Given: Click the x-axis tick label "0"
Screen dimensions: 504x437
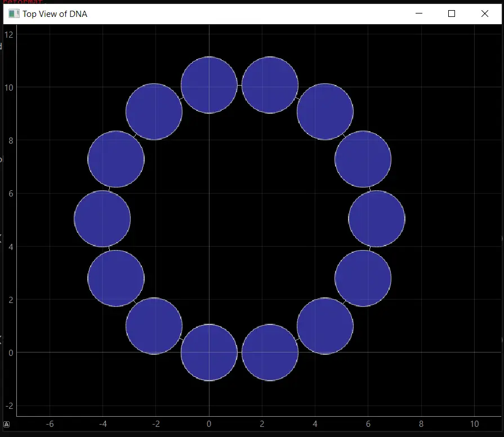Looking at the screenshot, I should pyautogui.click(x=209, y=424).
